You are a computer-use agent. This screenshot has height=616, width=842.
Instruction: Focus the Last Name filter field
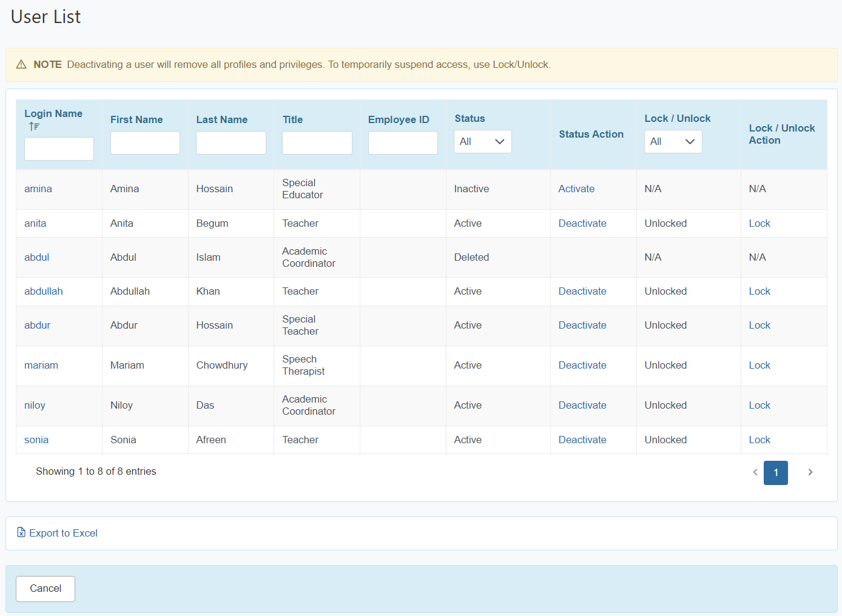(231, 142)
